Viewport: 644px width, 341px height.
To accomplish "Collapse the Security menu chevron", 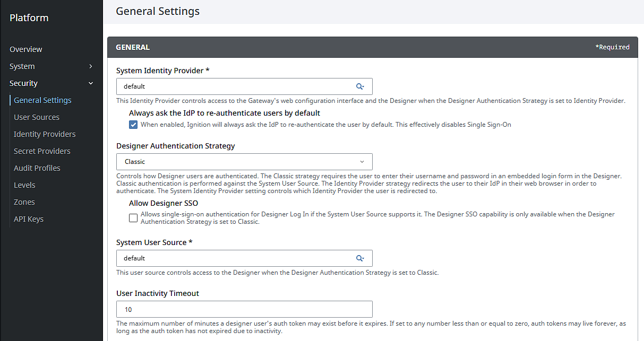I will tap(91, 83).
